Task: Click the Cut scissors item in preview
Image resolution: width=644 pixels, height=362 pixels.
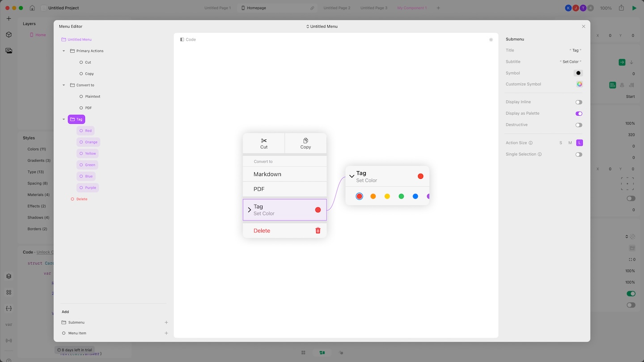Action: [x=264, y=143]
